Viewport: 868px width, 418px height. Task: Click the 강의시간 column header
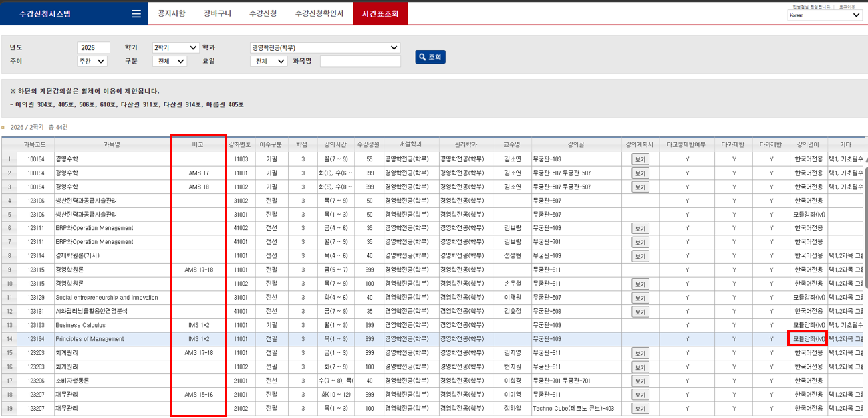click(x=335, y=144)
